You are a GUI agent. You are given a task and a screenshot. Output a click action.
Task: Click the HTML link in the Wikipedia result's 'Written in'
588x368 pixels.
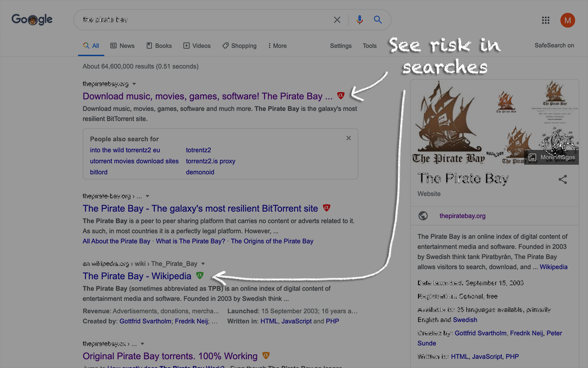[269, 321]
